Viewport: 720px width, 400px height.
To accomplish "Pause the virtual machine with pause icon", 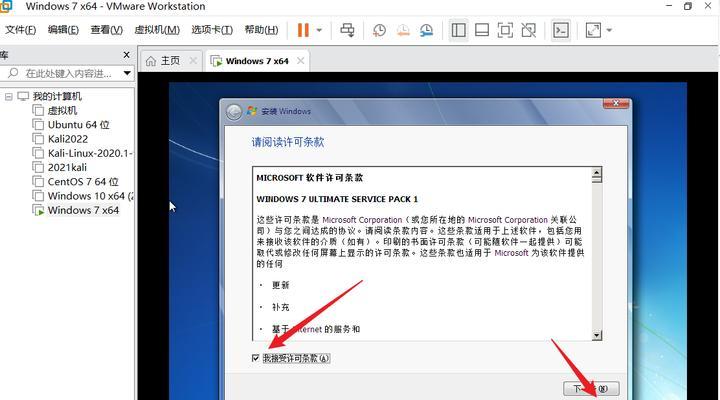I will [303, 30].
